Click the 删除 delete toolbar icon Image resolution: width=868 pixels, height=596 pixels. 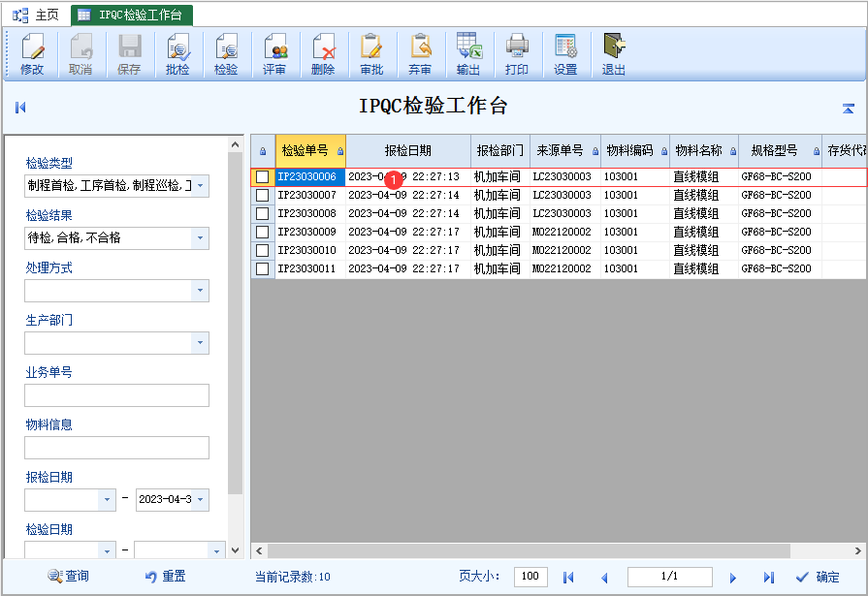[323, 54]
